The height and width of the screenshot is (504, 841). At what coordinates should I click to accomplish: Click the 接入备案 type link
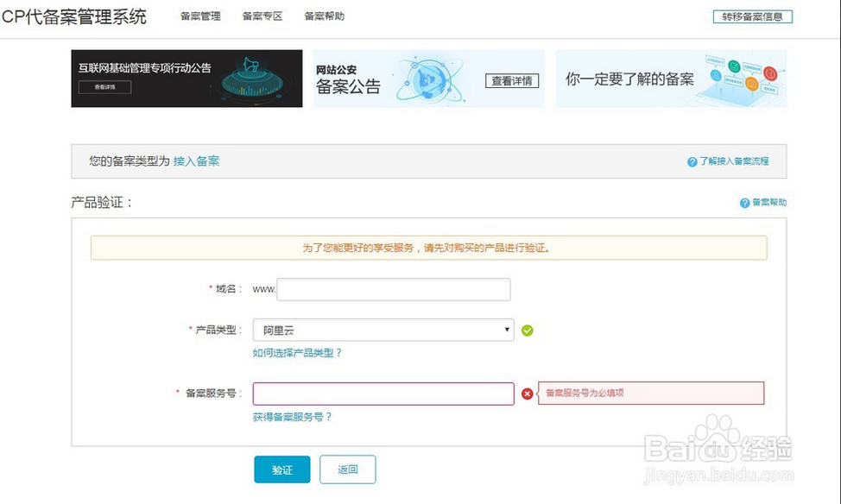[196, 161]
